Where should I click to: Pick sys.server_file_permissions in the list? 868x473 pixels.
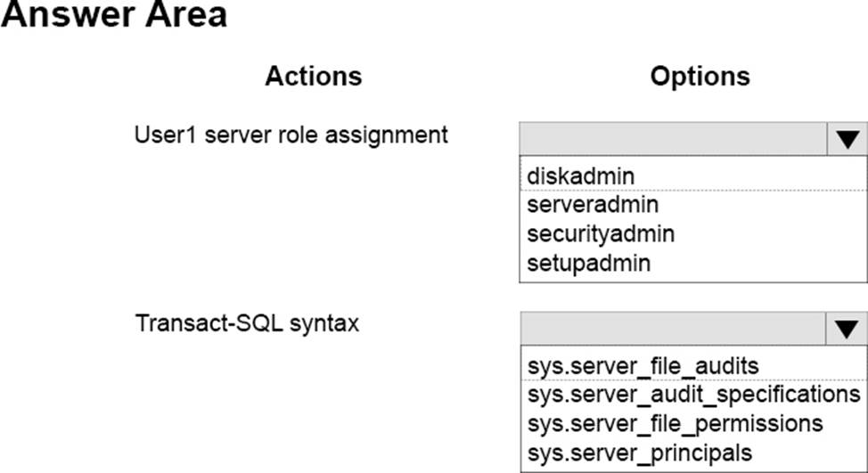coord(675,422)
